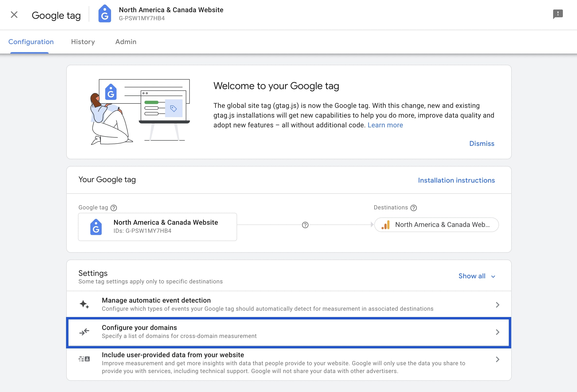The height and width of the screenshot is (392, 577).
Task: Go to the Admin tab
Action: point(126,42)
